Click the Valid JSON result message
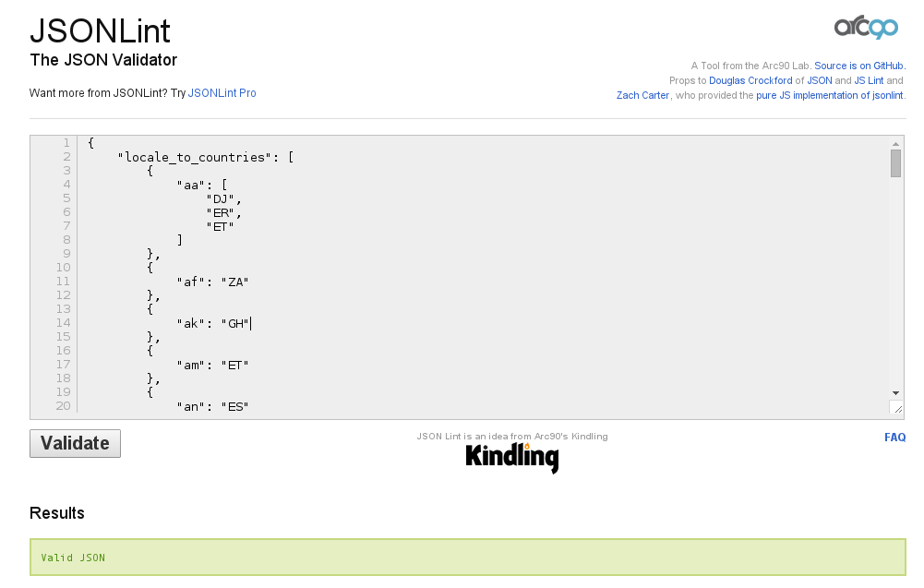The image size is (924, 588). point(73,558)
